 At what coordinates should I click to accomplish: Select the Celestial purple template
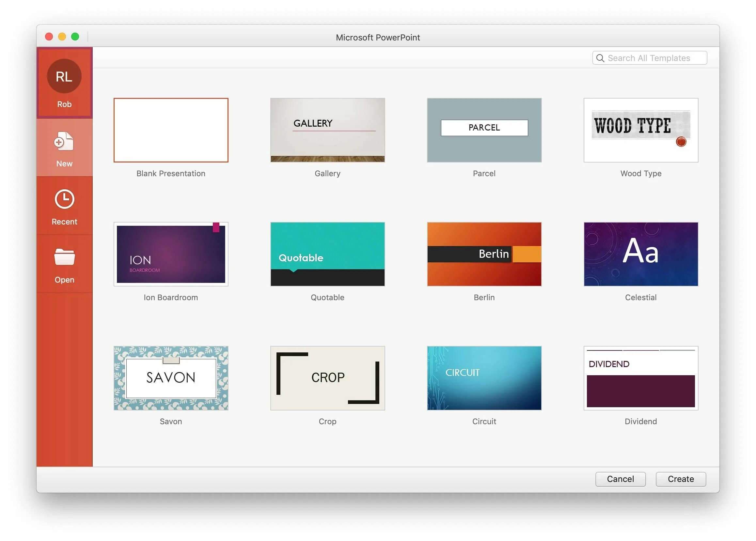(640, 254)
